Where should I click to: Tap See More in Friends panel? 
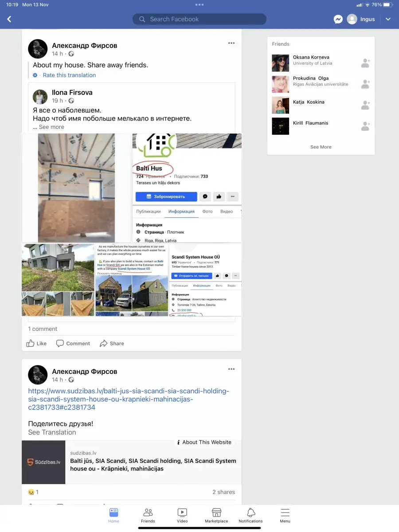pyautogui.click(x=321, y=147)
